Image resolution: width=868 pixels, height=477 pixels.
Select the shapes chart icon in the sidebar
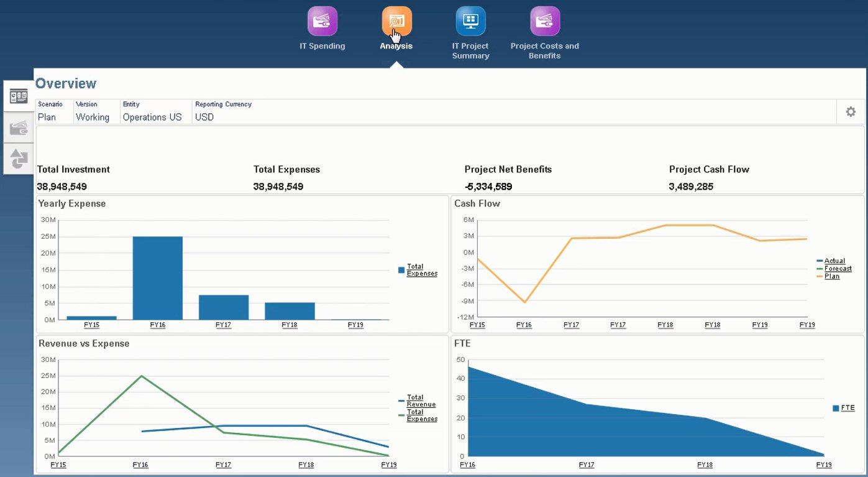18,158
